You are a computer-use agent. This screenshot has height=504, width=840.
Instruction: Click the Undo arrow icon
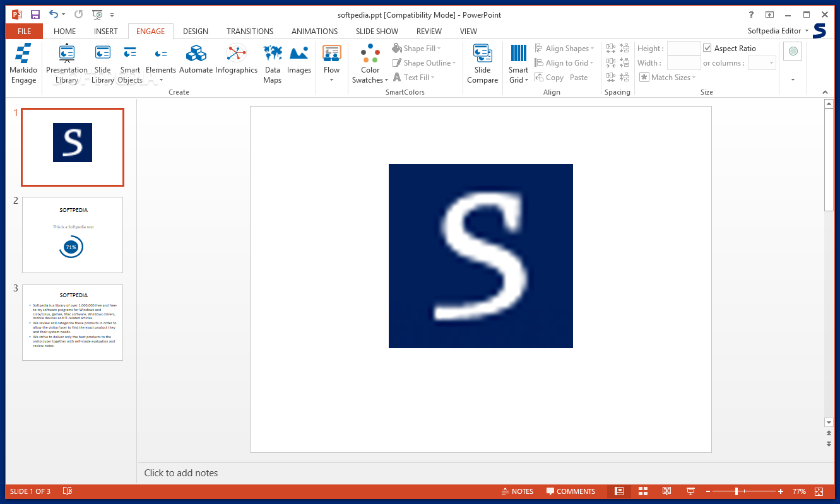point(54,15)
